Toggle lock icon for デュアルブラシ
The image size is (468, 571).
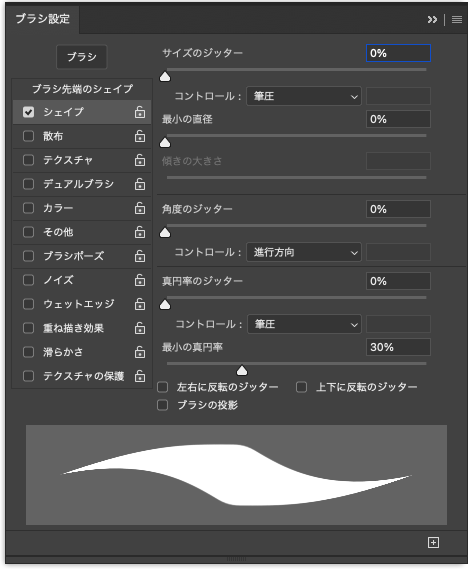140,184
